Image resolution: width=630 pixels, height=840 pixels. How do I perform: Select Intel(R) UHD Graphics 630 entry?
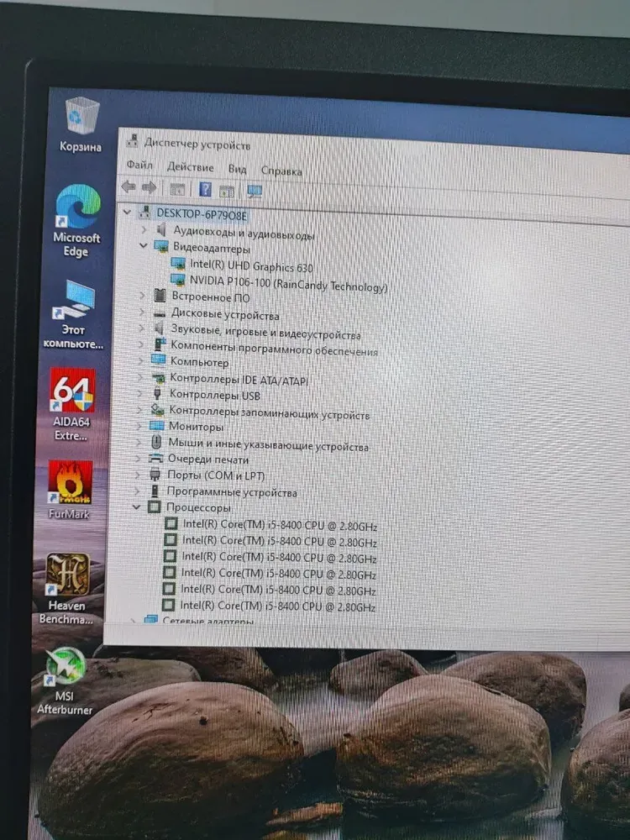click(x=251, y=265)
